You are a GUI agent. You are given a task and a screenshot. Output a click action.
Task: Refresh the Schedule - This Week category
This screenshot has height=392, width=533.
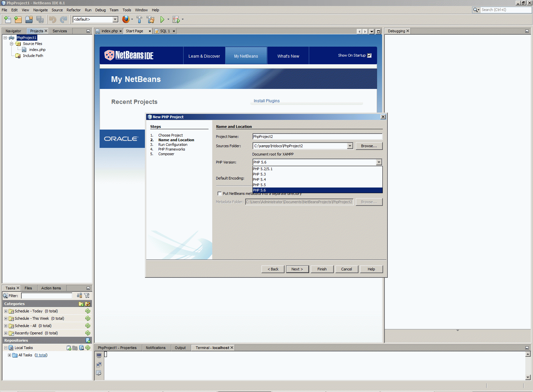tap(88, 318)
